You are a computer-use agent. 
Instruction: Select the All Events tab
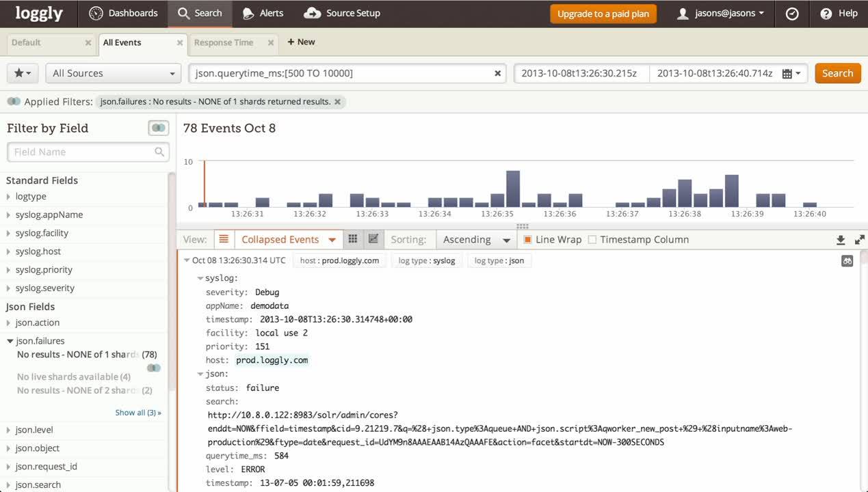click(122, 42)
